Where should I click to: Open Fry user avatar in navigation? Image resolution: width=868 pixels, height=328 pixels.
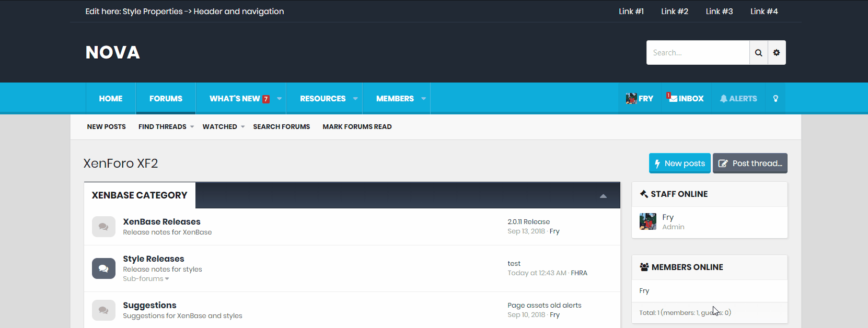(x=631, y=98)
